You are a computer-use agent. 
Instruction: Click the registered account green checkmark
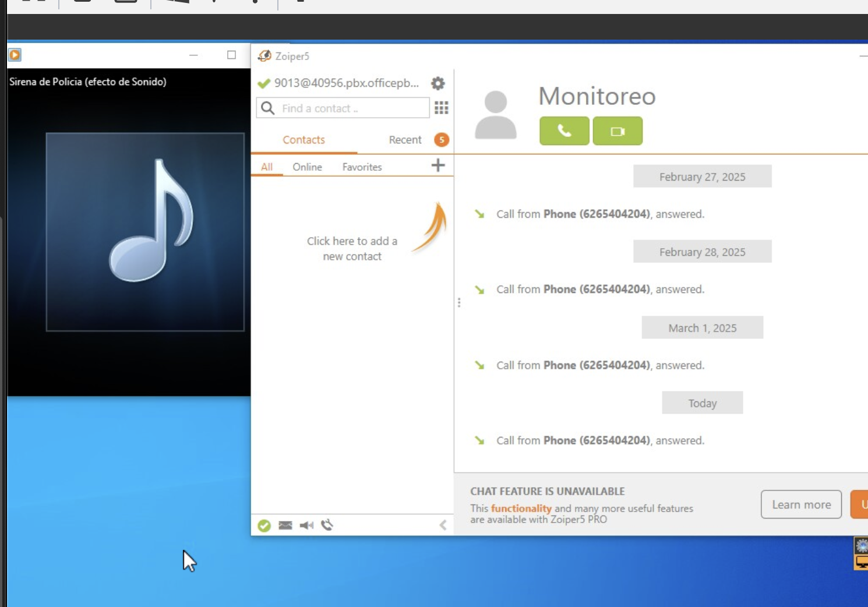point(264,83)
